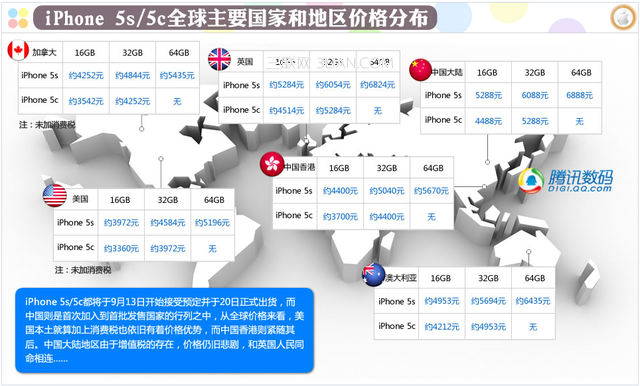The width and height of the screenshot is (640, 386).
Task: Select Australia iPhone 5c 16GB price 约4212元
Action: pyautogui.click(x=442, y=327)
